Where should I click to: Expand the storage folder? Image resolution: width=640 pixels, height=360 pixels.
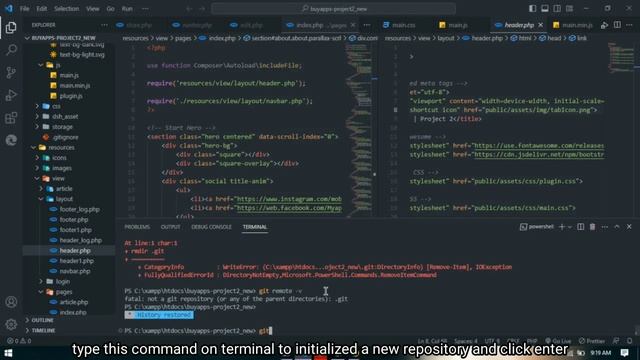point(62,127)
